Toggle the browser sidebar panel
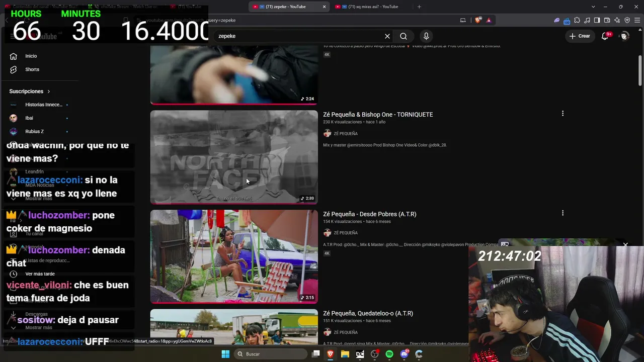The width and height of the screenshot is (644, 362). click(597, 20)
